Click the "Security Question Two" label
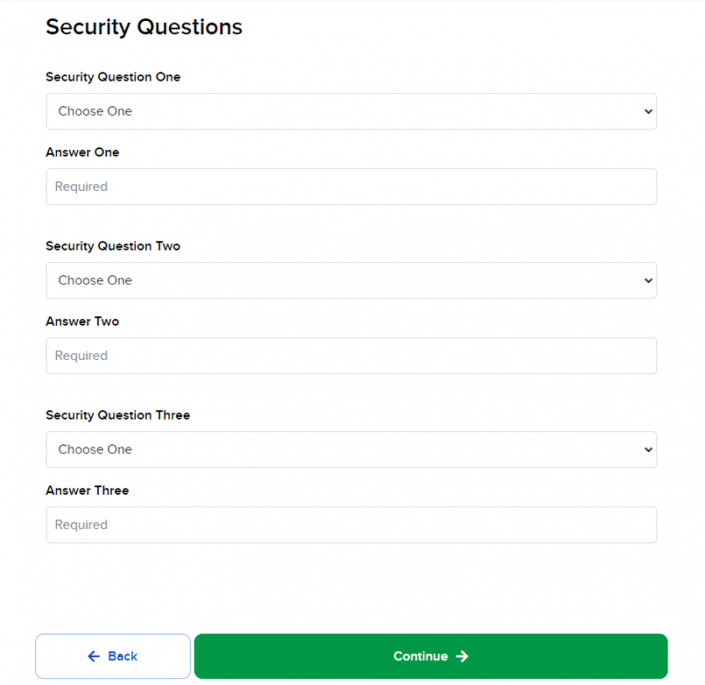705x685 pixels. [x=113, y=246]
